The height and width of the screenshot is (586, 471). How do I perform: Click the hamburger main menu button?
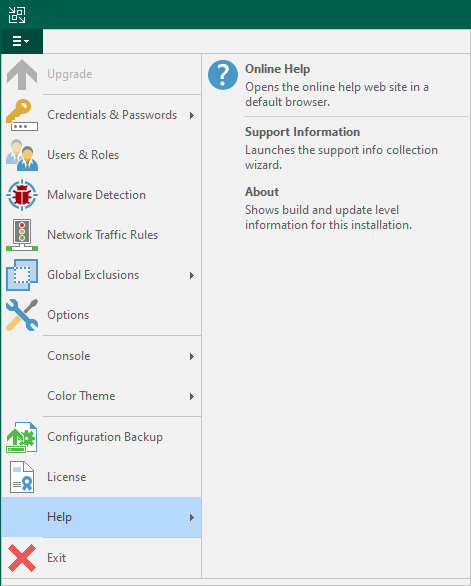(22, 41)
